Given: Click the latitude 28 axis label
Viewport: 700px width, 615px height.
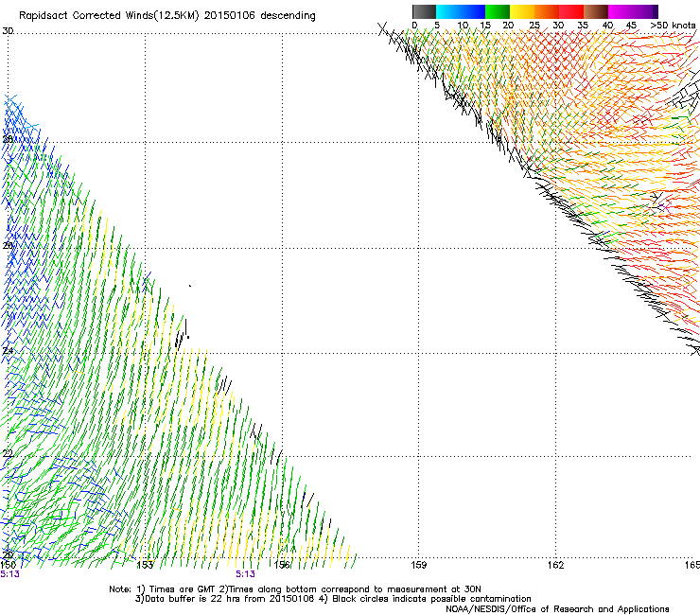Looking at the screenshot, I should pyautogui.click(x=8, y=139).
